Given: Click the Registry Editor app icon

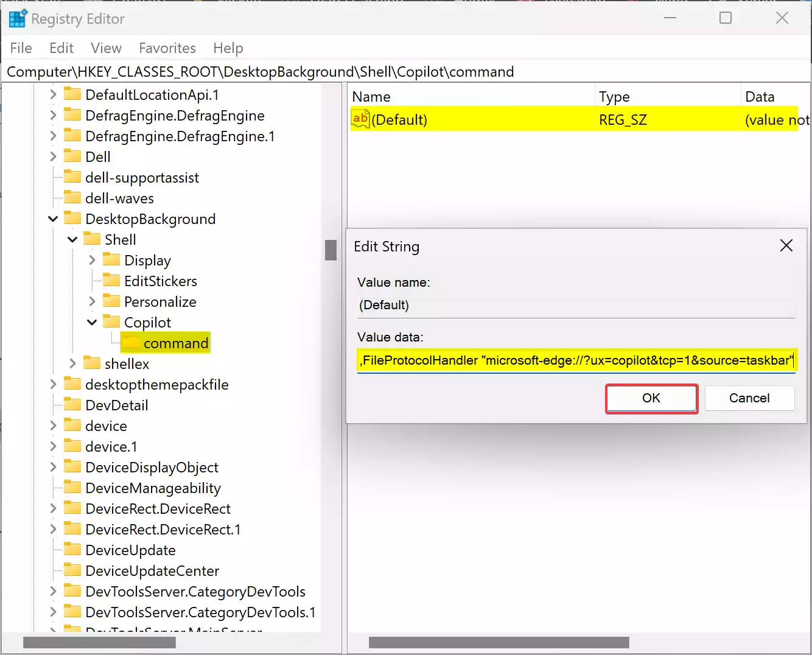Looking at the screenshot, I should [x=17, y=19].
